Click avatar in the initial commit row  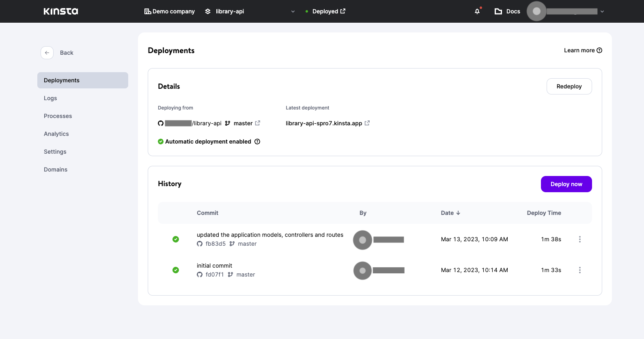(x=363, y=270)
